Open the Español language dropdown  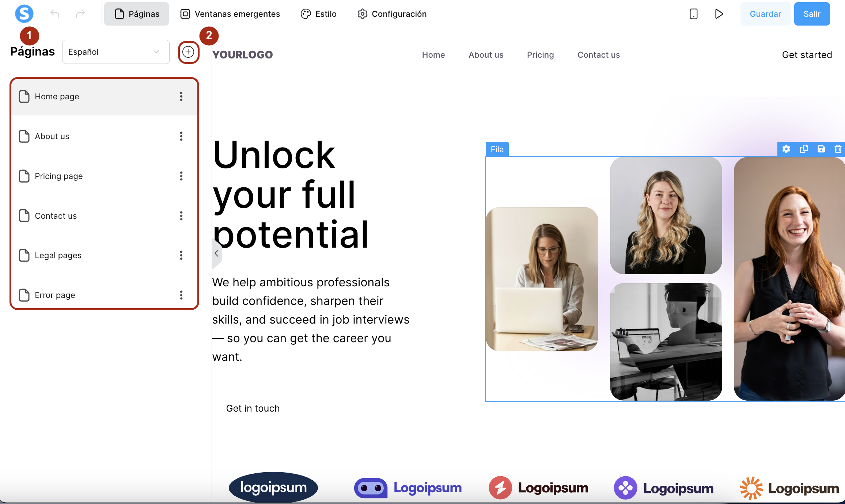coord(115,52)
